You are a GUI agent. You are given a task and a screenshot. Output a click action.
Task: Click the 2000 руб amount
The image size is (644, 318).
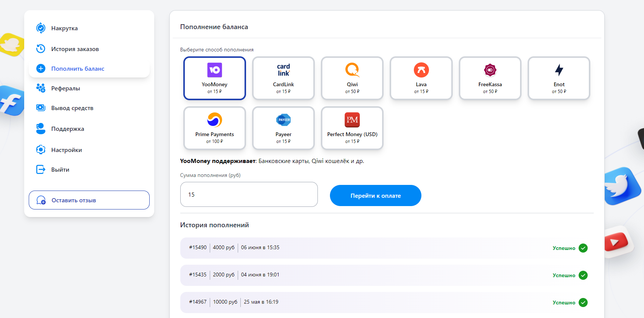click(224, 275)
